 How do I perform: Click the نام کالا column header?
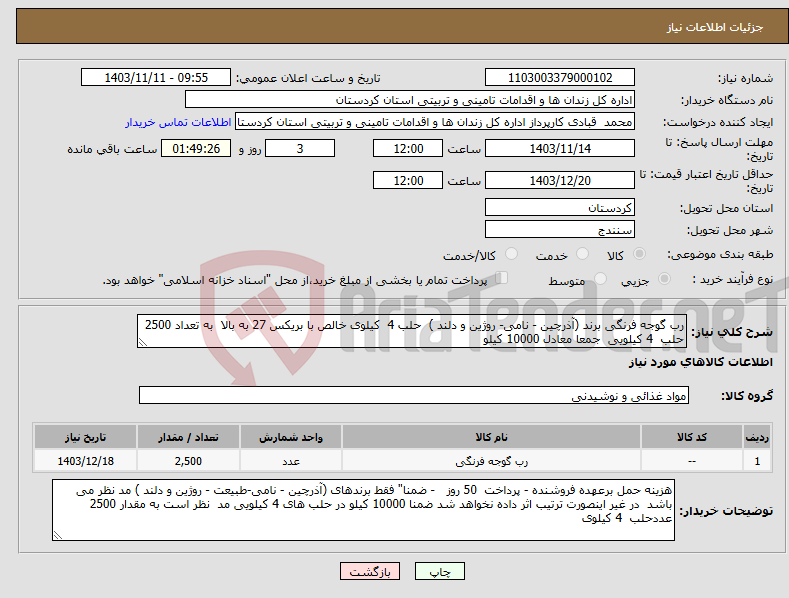point(491,437)
